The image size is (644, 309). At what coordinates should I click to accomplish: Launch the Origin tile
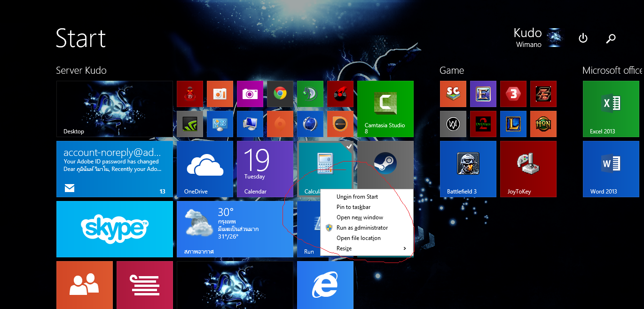click(x=280, y=124)
